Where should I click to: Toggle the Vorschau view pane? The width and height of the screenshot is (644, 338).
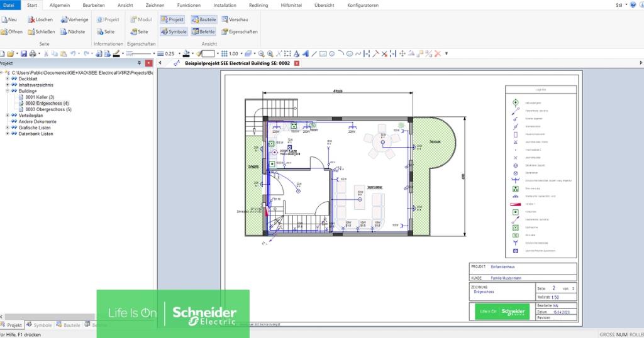point(235,19)
